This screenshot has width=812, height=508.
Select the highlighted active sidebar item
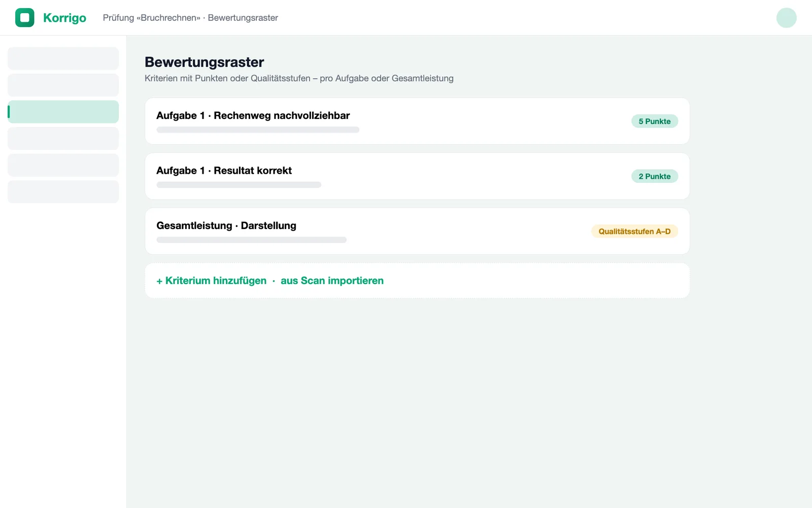(x=63, y=112)
